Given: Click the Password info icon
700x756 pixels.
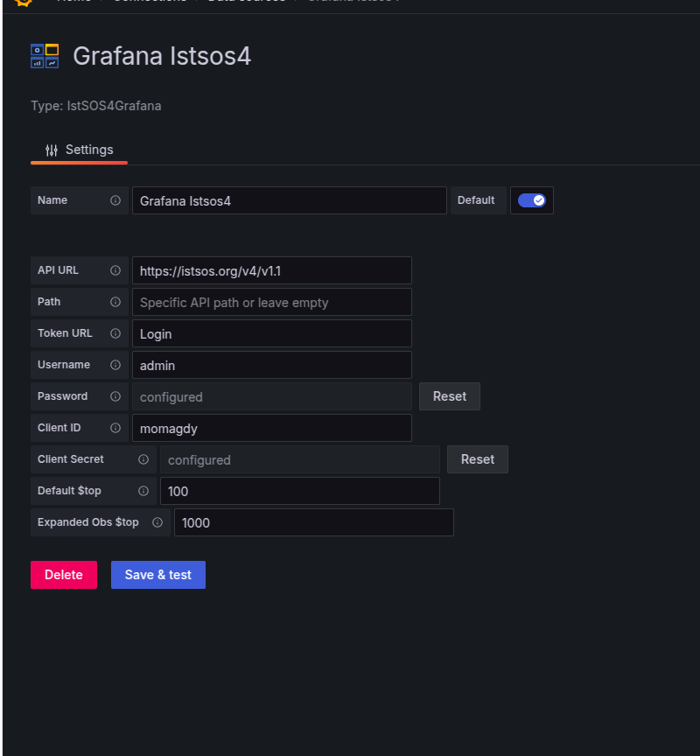Looking at the screenshot, I should click(x=115, y=396).
